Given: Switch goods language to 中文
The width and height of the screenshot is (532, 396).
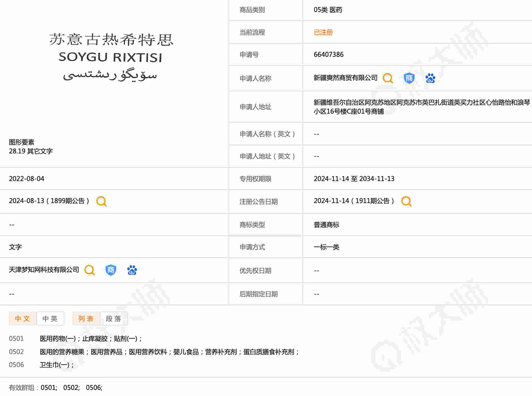Looking at the screenshot, I should click(x=23, y=318).
